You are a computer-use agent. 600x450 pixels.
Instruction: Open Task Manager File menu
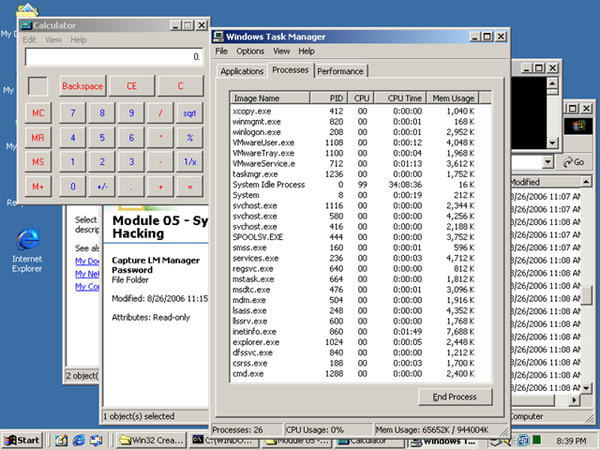click(x=221, y=51)
